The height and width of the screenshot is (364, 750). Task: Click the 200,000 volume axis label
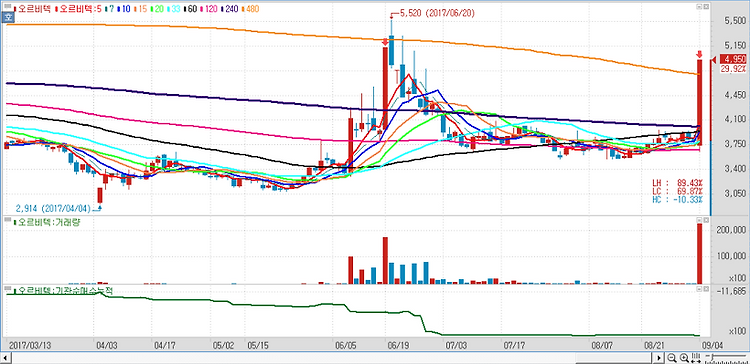(x=732, y=230)
